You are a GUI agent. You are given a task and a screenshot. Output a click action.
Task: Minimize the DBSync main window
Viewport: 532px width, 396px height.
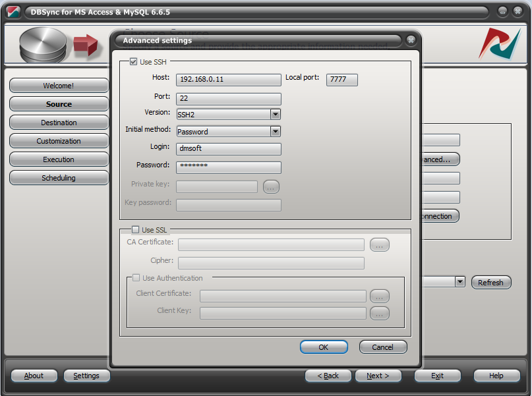point(502,12)
